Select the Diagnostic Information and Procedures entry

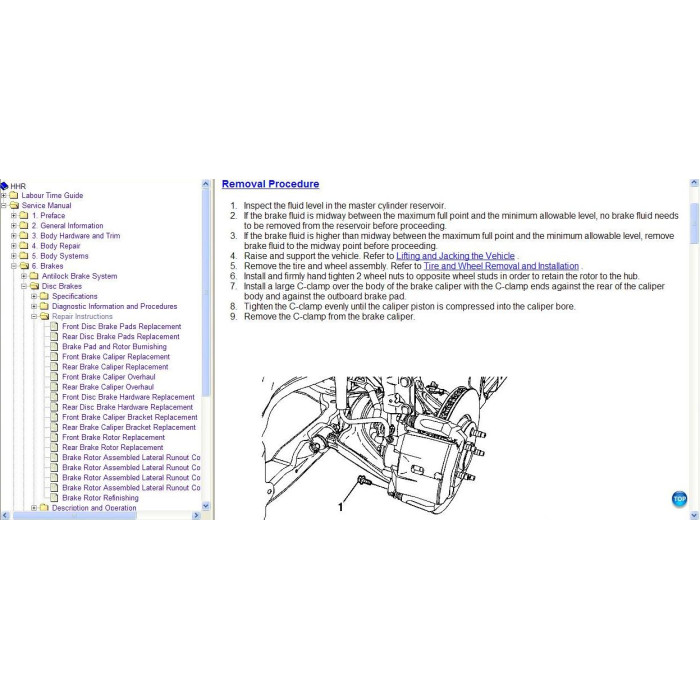point(114,306)
